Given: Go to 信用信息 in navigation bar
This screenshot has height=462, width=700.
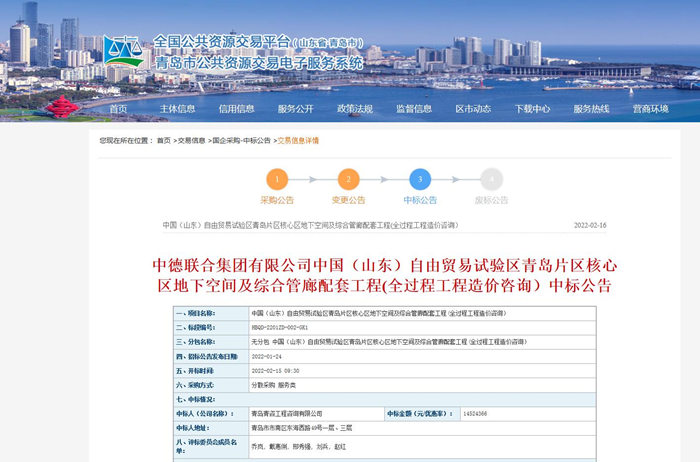Looking at the screenshot, I should [236, 109].
